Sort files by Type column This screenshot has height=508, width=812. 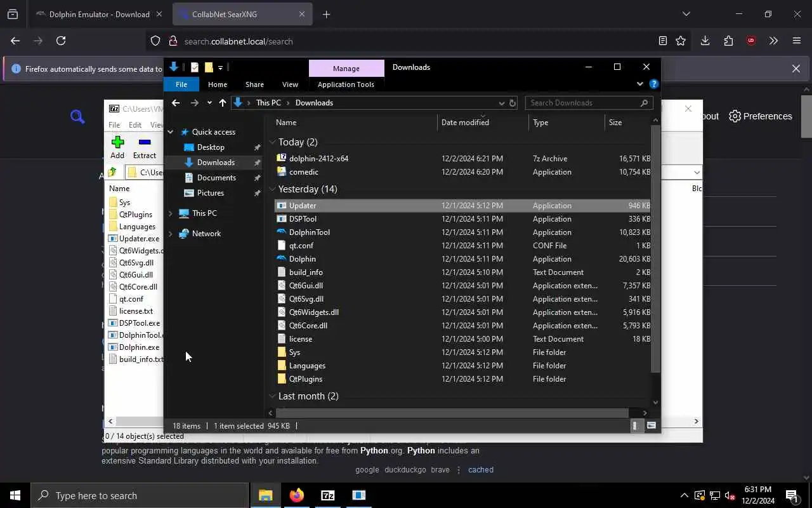566,123
